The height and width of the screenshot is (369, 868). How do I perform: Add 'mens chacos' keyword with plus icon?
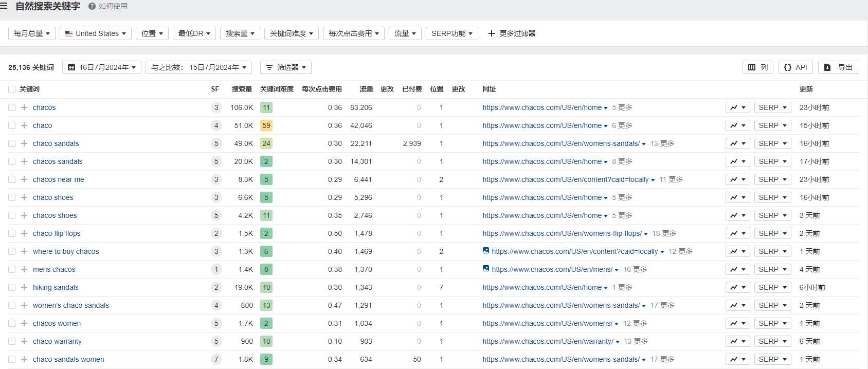coord(24,269)
